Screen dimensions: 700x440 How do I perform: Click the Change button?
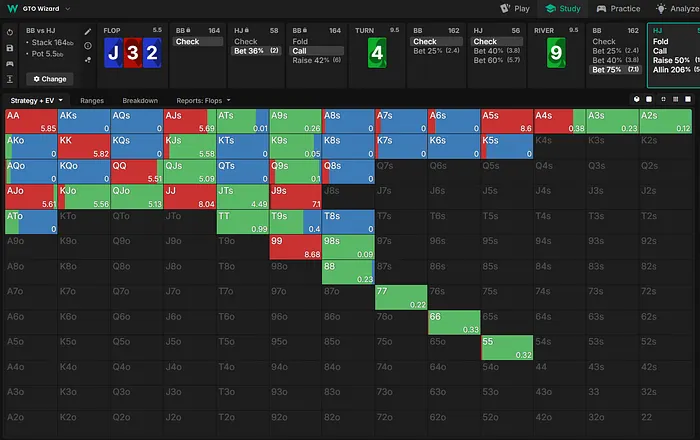pyautogui.click(x=50, y=78)
